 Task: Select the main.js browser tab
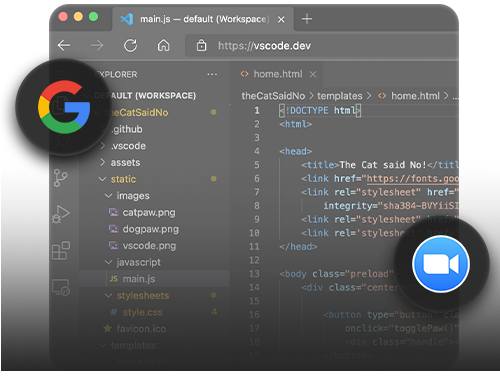[x=203, y=19]
